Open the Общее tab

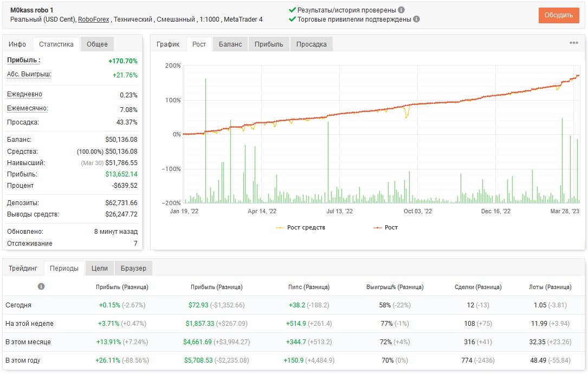pyautogui.click(x=97, y=44)
